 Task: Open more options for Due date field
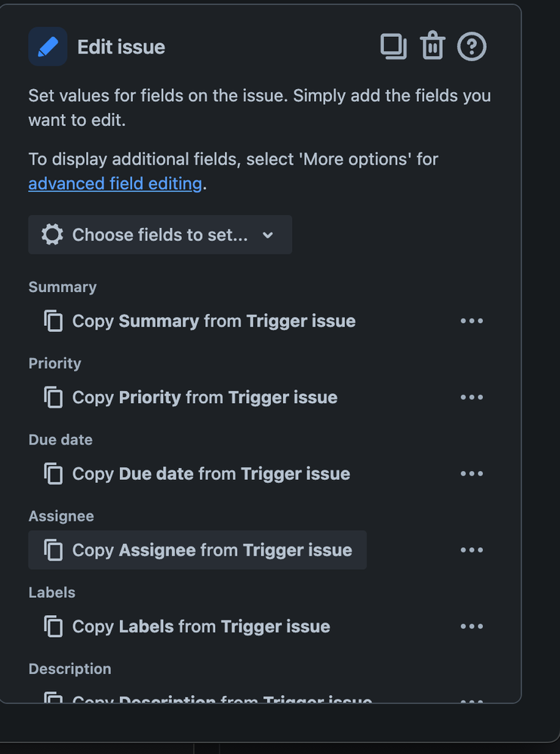coord(472,474)
